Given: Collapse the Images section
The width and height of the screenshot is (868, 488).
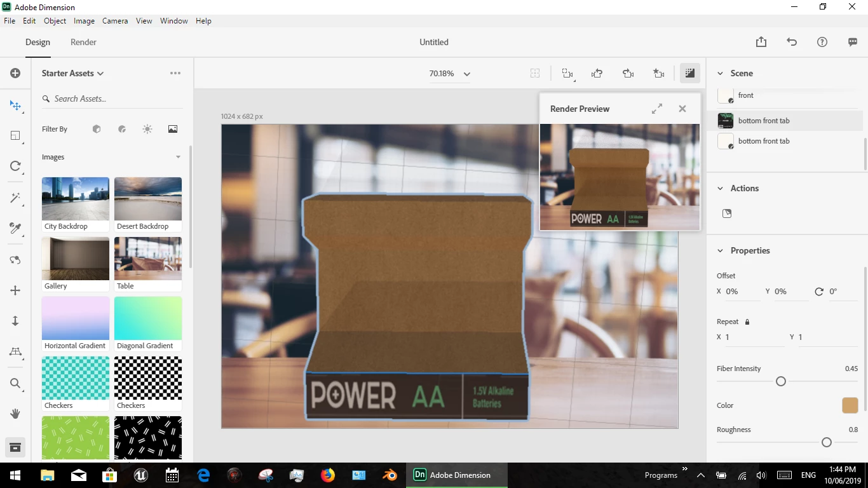Looking at the screenshot, I should coord(178,157).
